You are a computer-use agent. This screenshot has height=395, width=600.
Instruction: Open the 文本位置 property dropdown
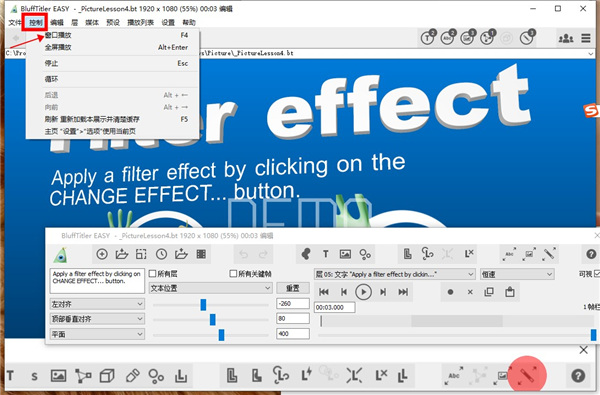[210, 288]
